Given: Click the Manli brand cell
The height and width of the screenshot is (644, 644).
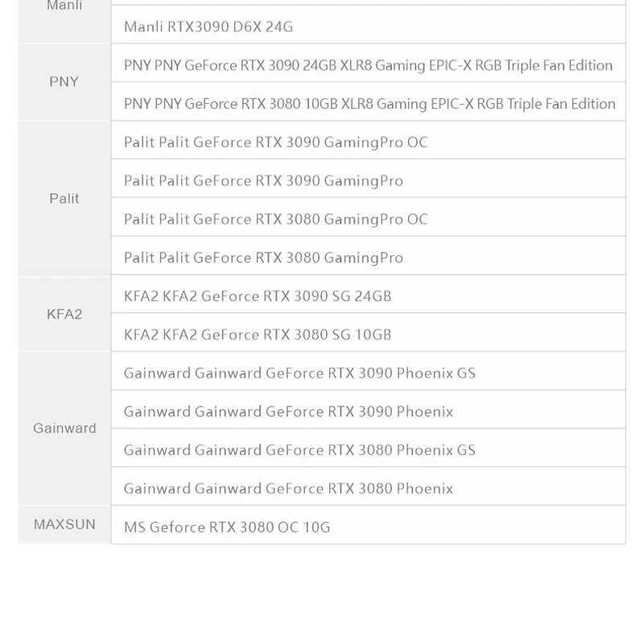Looking at the screenshot, I should pyautogui.click(x=64, y=8).
